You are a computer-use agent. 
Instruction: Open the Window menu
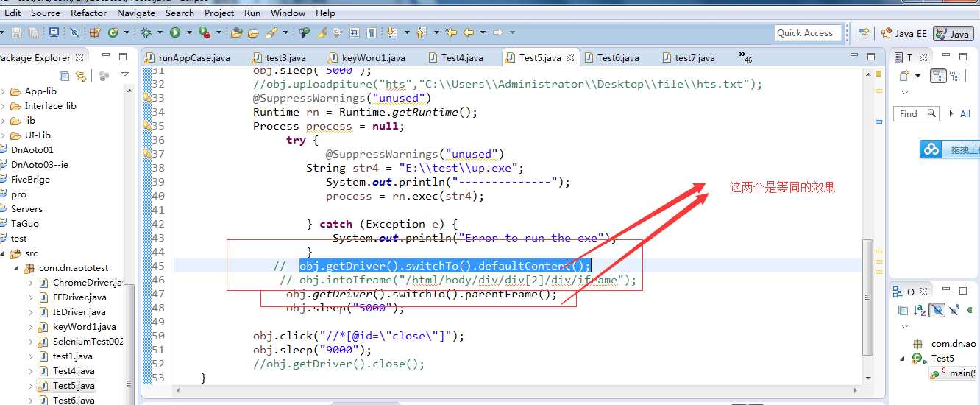tap(288, 13)
